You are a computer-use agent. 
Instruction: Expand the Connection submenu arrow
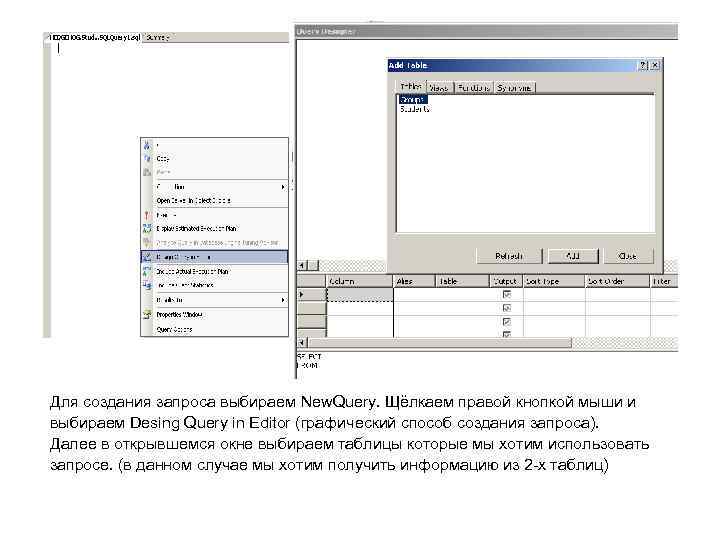click(x=283, y=187)
